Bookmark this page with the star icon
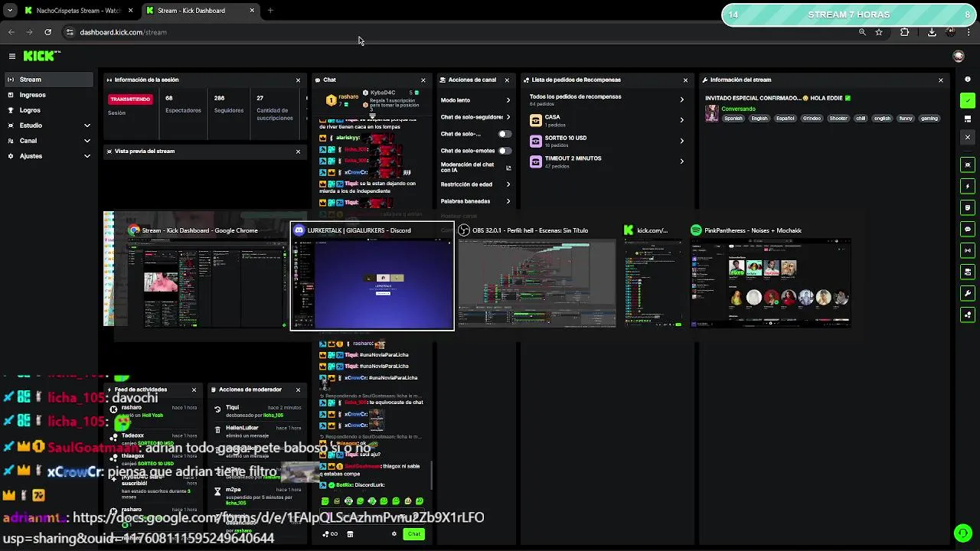Screen dimensions: 980x551 click(x=879, y=32)
